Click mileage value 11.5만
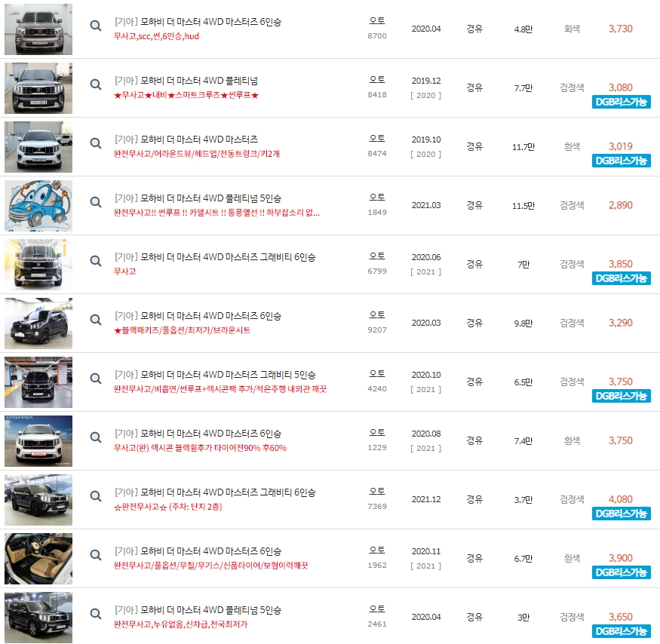660x644 pixels. pos(523,206)
